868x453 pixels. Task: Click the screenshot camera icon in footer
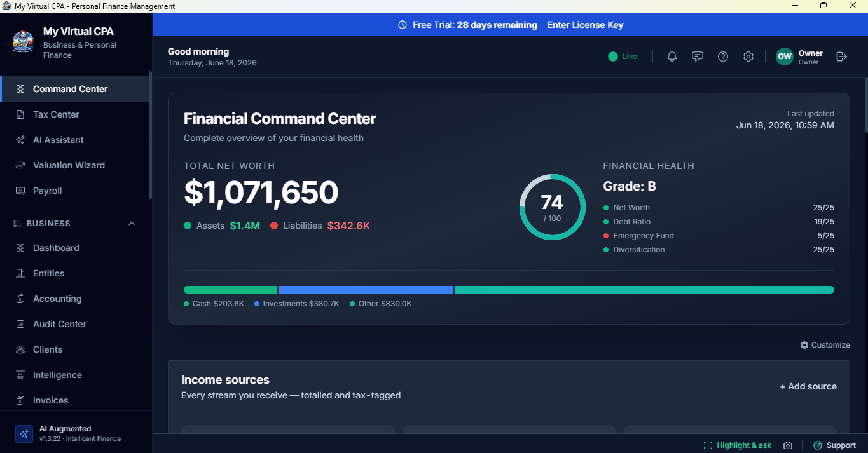click(x=788, y=445)
